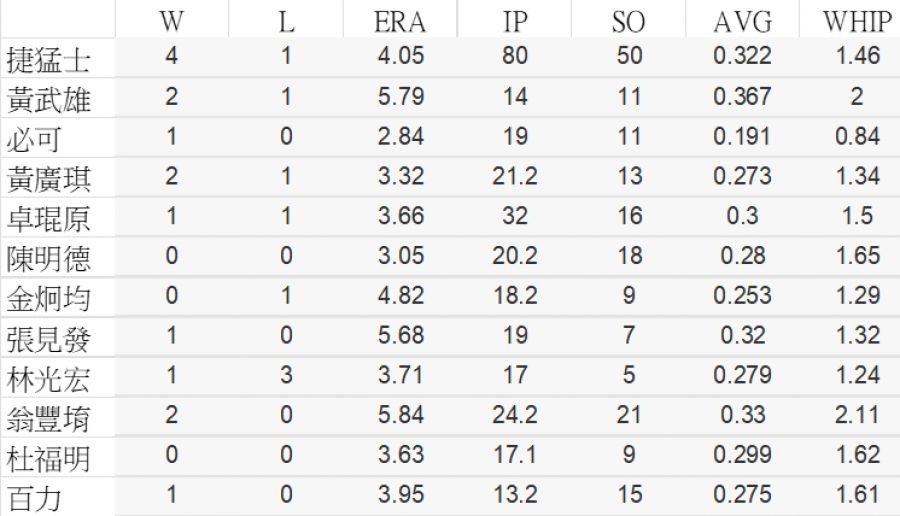Click the W column header
This screenshot has height=516, width=900.
[171, 21]
